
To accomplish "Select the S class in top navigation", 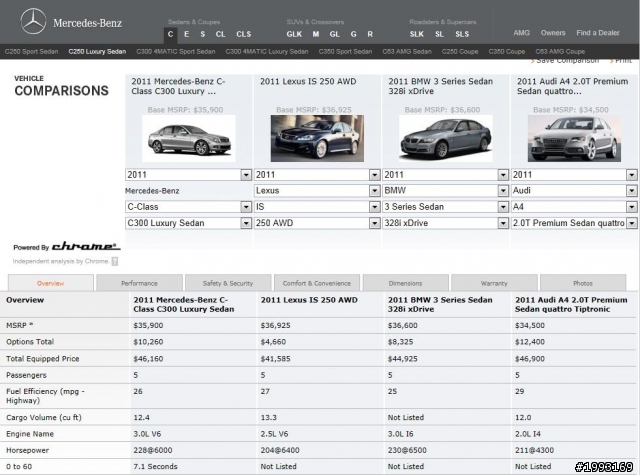I will (203, 34).
